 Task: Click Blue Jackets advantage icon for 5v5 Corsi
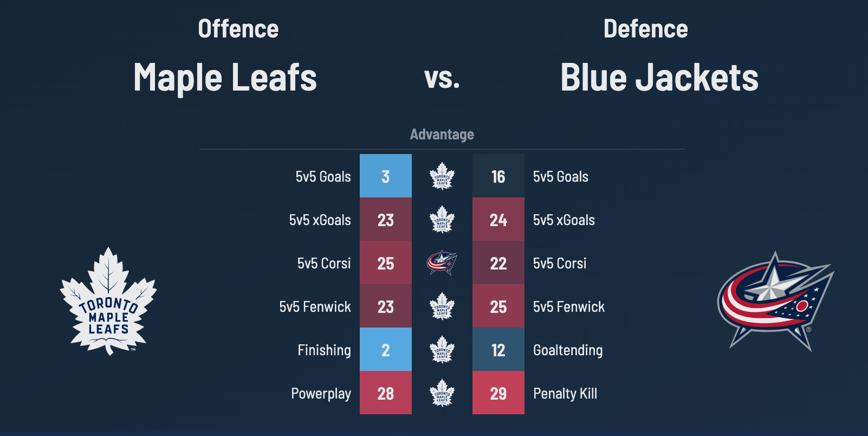click(442, 263)
